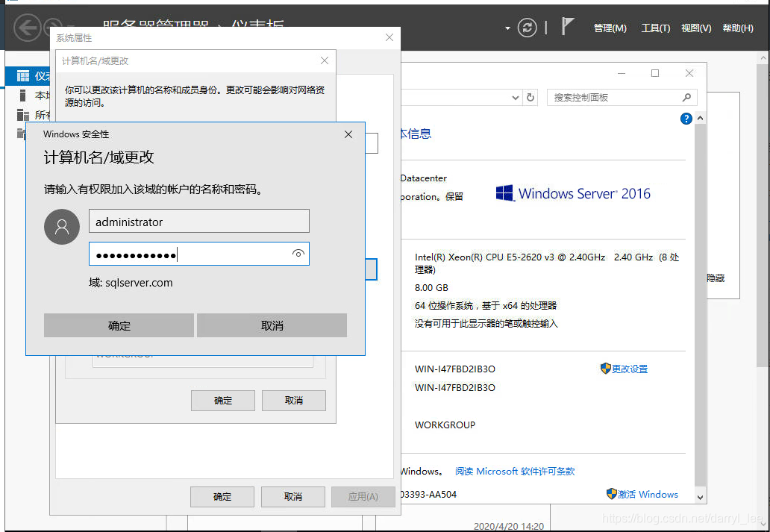
Task: Click the Server Manager vertical scrollbar
Action: point(763,216)
